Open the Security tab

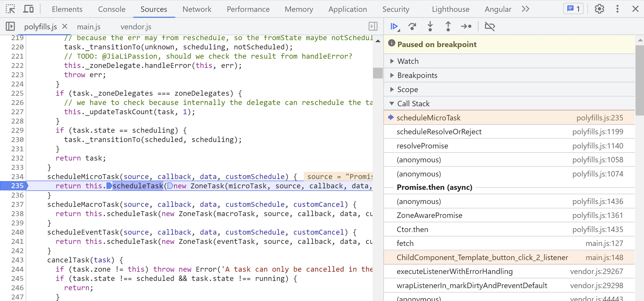396,9
